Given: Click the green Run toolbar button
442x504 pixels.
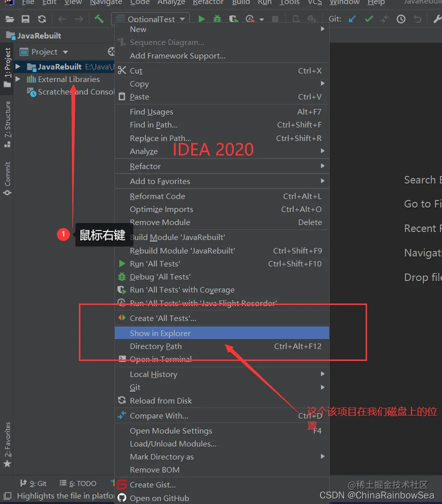Looking at the screenshot, I should (202, 19).
